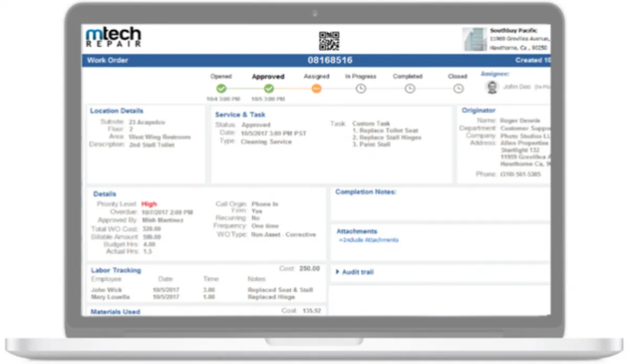The image size is (628, 364).
Task: Click task item Replace Toilet Seat
Action: [x=385, y=130]
